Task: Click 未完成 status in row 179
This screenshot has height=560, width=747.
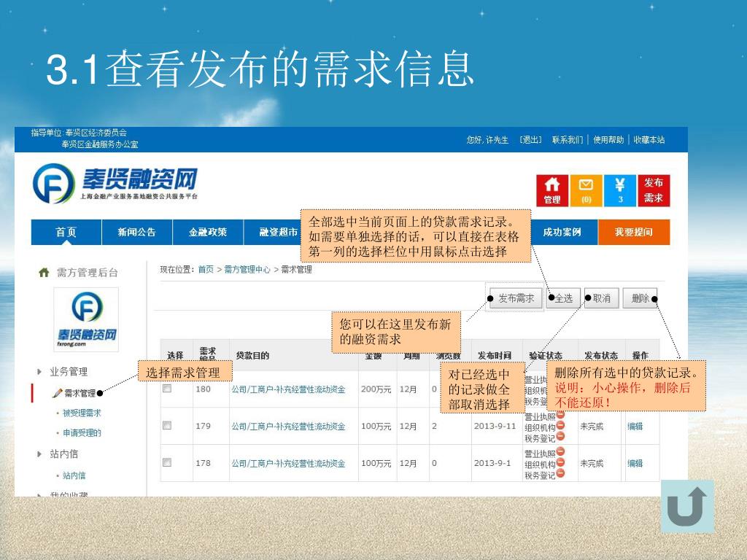Action: 592,426
